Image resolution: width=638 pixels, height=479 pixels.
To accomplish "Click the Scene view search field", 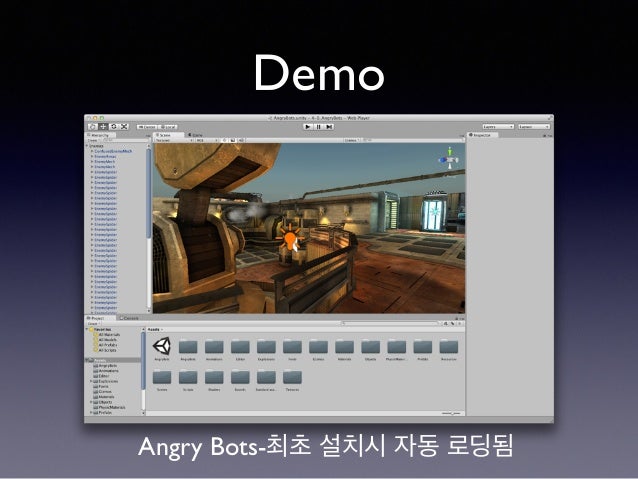I will click(413, 140).
